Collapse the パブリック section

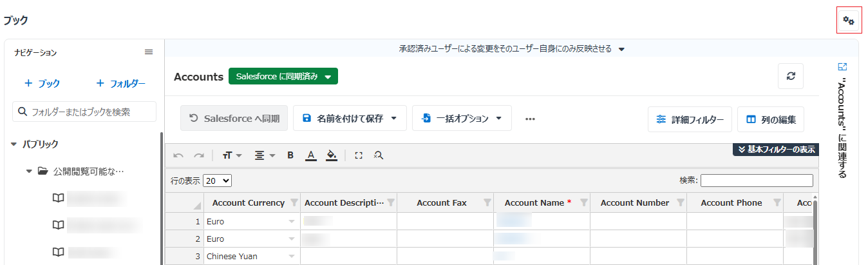coord(14,144)
